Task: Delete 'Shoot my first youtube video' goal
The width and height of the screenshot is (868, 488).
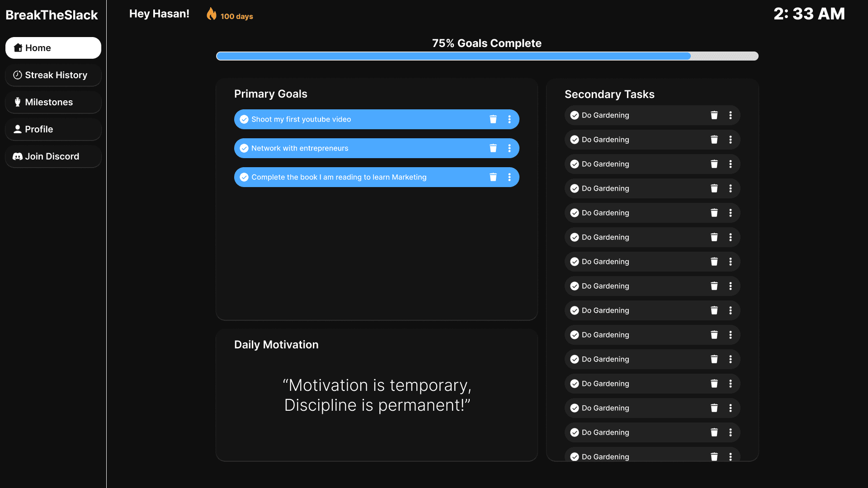Action: pyautogui.click(x=493, y=119)
